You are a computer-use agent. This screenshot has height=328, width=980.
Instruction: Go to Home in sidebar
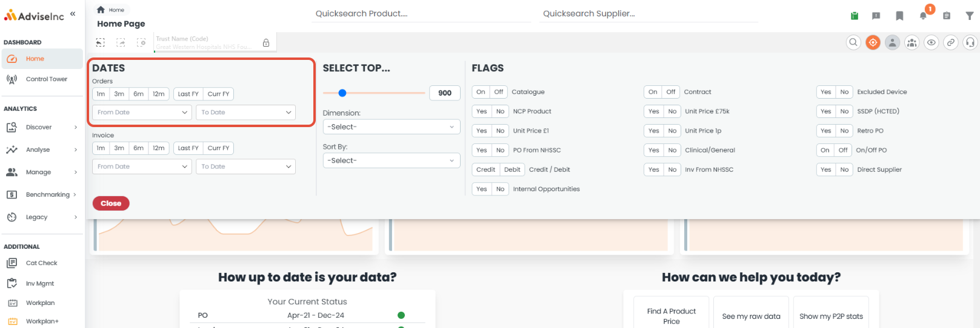click(x=42, y=59)
